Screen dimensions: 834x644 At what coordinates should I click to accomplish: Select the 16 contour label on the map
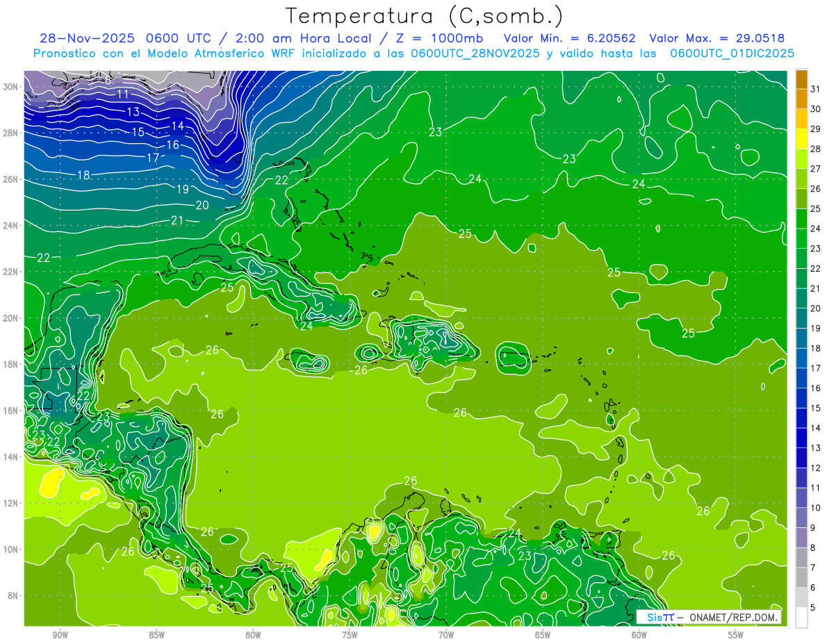[x=173, y=145]
